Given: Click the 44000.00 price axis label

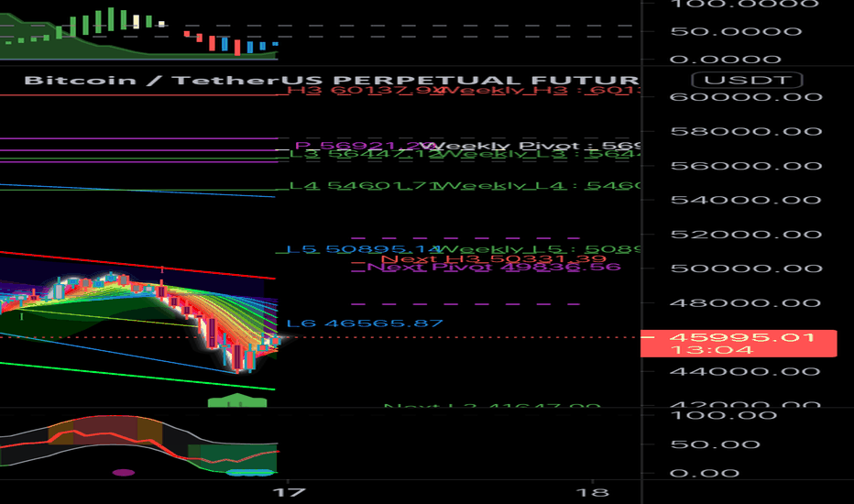Looking at the screenshot, I should tap(746, 372).
